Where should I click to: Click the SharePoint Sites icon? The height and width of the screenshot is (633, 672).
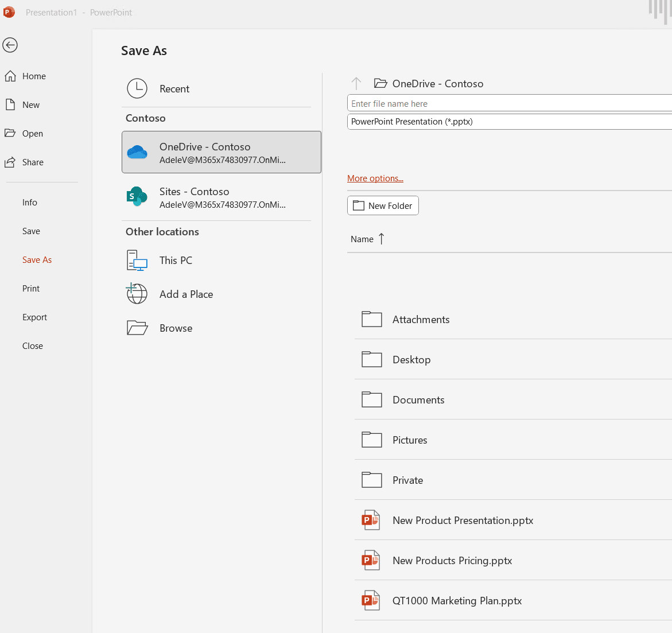(x=137, y=197)
